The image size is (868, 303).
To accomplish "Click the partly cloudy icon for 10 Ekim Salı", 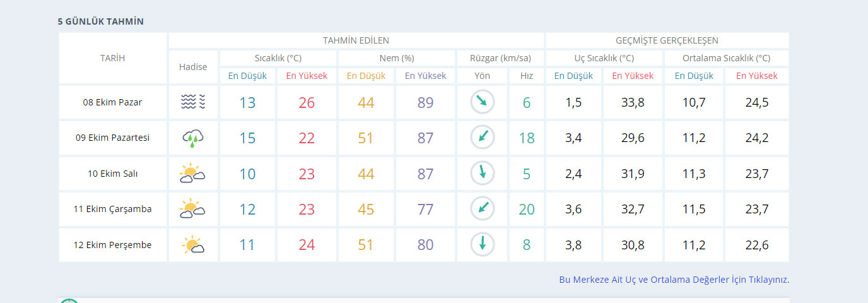I will (x=193, y=174).
